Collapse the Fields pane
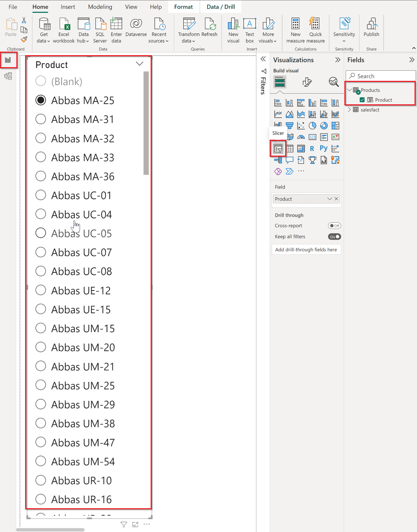The image size is (417, 532). (x=412, y=60)
